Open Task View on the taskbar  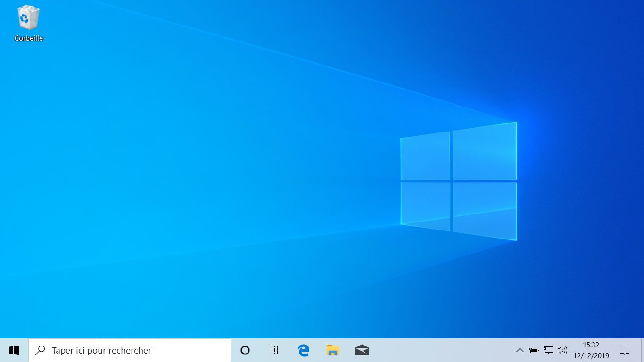(273, 350)
